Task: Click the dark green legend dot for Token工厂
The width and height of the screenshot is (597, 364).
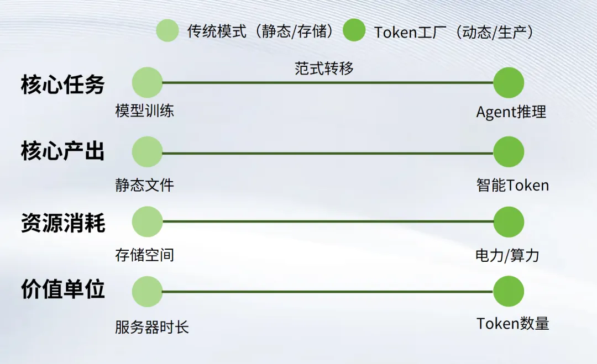Action: 354,30
